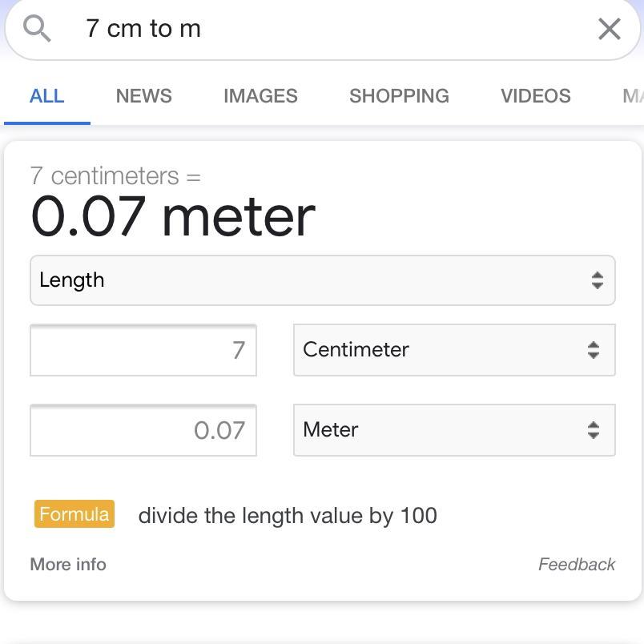644x644 pixels.
Task: Click the 'divide the length value by 100' text
Action: tap(288, 515)
